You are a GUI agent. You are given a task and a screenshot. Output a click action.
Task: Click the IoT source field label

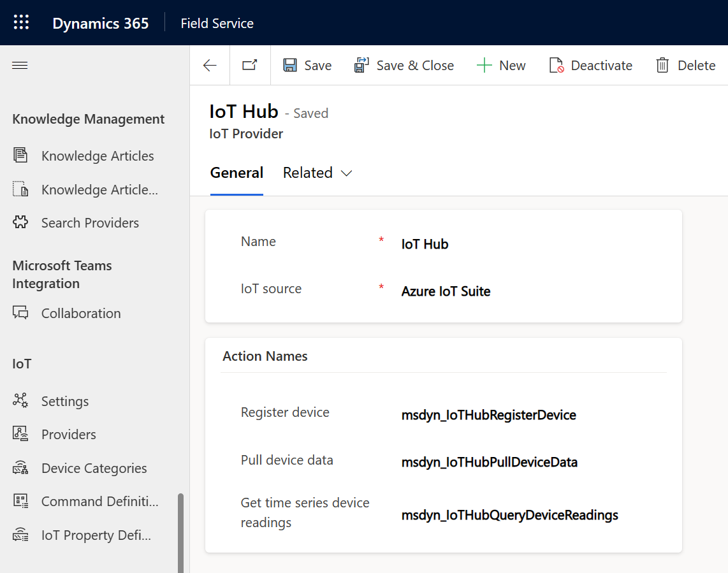click(271, 289)
